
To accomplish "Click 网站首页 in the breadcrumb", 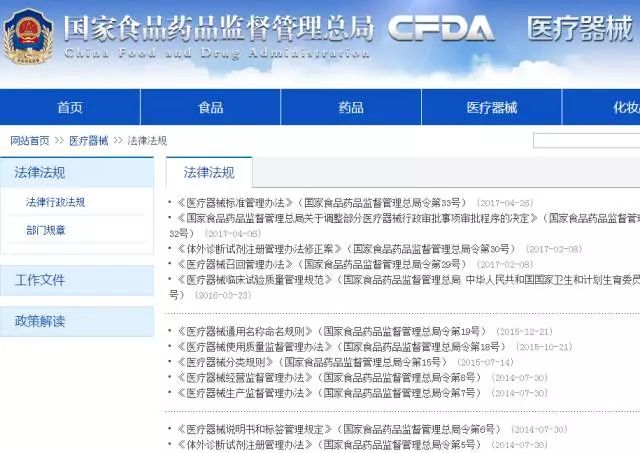I will click(x=30, y=141).
